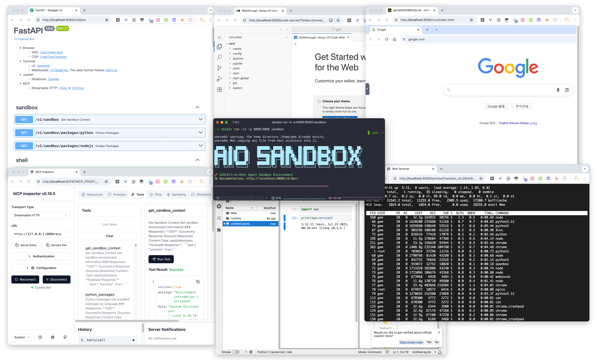Open VS Code Explorer icon in activity bar
597x364 pixels.
click(219, 47)
